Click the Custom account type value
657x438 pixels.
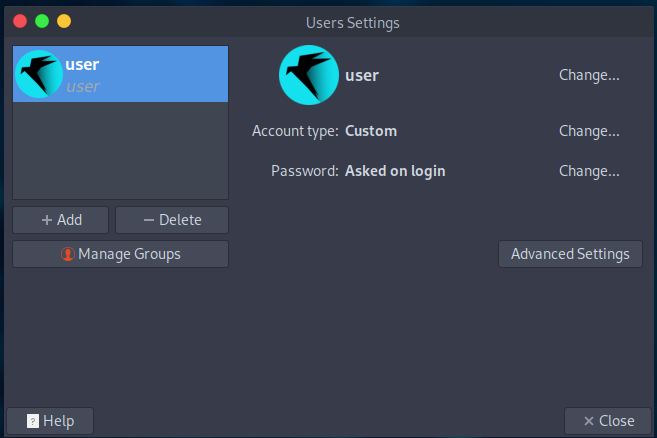pos(371,131)
